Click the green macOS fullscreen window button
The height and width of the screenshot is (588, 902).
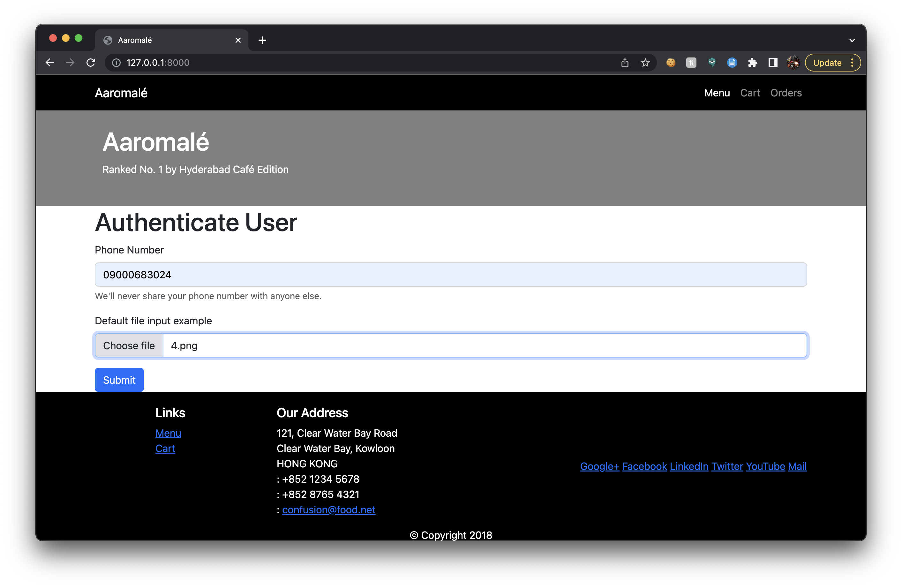(x=79, y=38)
